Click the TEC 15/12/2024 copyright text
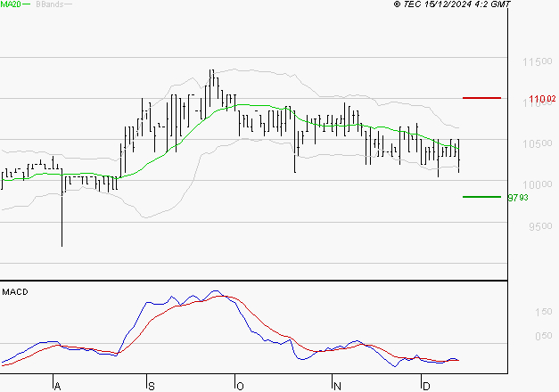Image resolution: width=559 pixels, height=392 pixels. [452, 4]
